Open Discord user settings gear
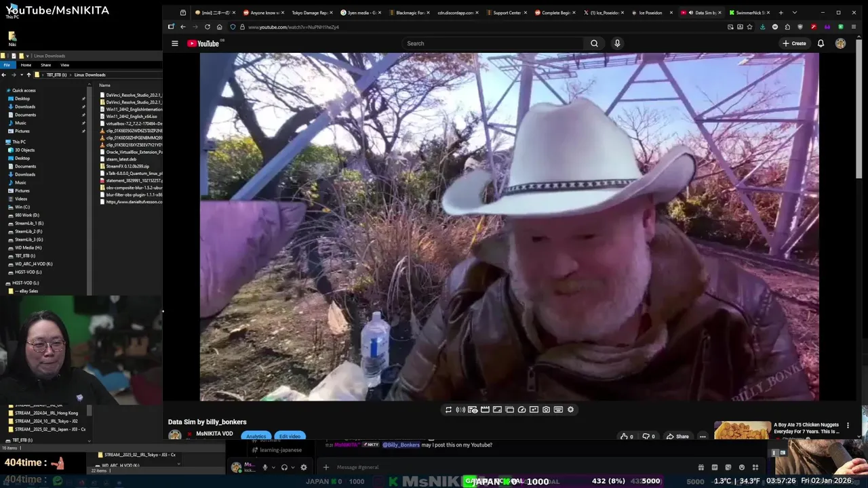868x488 pixels. pos(303,467)
